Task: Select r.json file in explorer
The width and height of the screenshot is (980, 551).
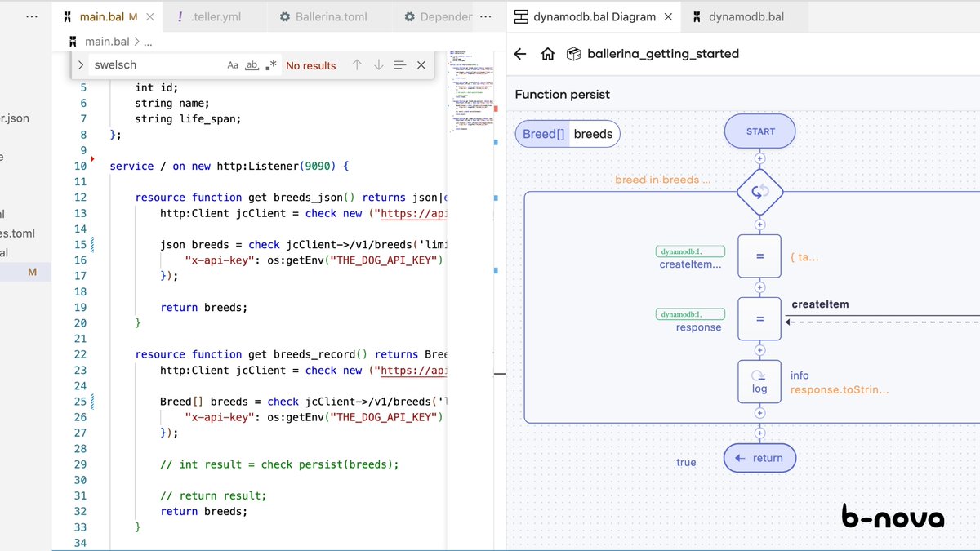Action: [x=15, y=118]
